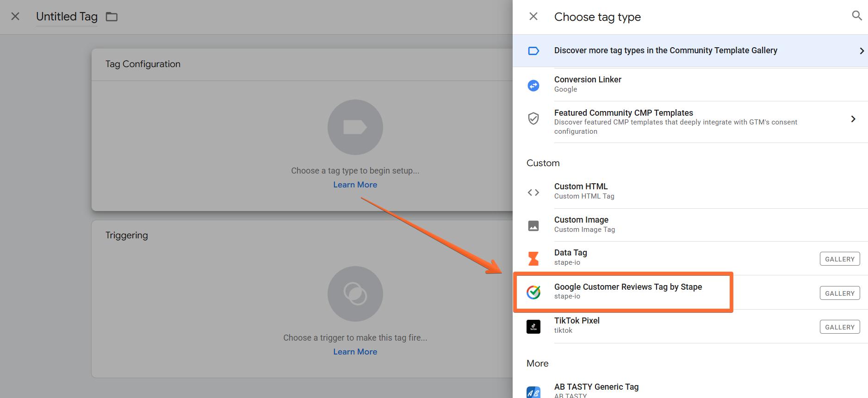
Task: Click the Custom Image picture icon
Action: point(533,226)
